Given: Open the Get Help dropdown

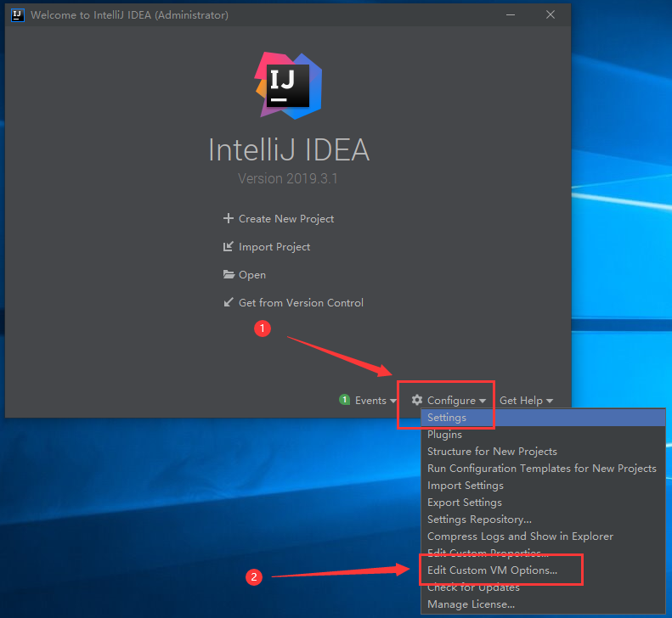Looking at the screenshot, I should [526, 401].
